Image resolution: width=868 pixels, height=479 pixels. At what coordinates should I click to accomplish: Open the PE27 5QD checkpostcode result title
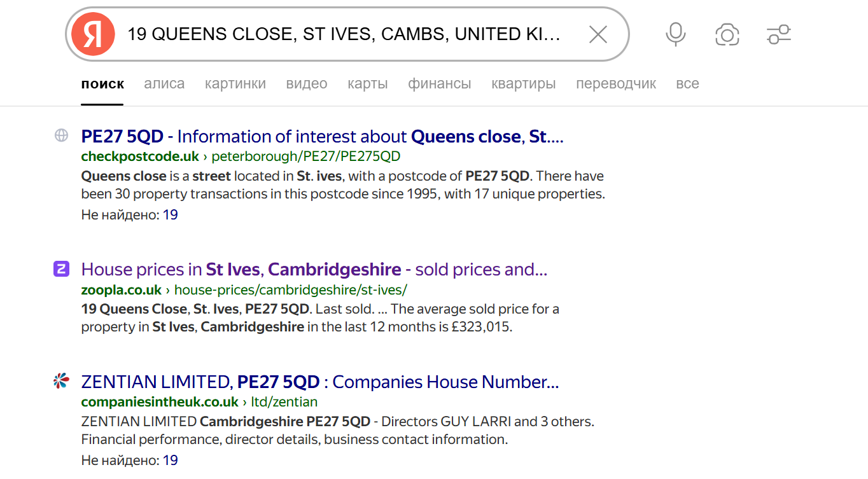[x=322, y=137]
